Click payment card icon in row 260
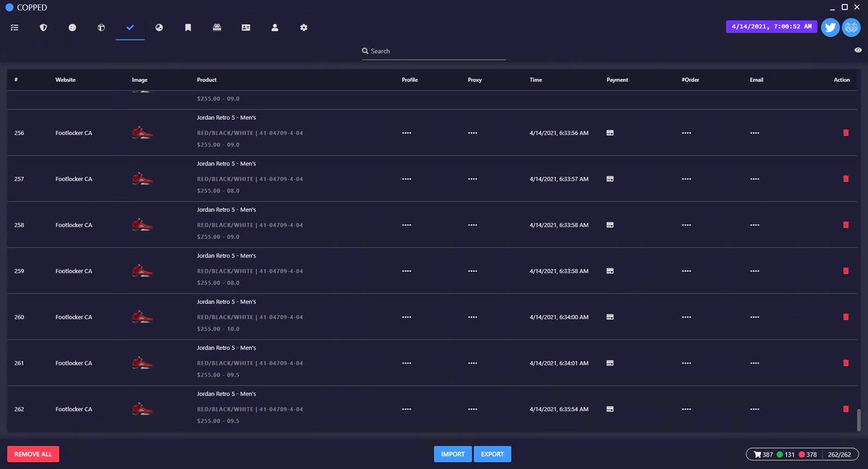This screenshot has height=469, width=868. tap(610, 317)
